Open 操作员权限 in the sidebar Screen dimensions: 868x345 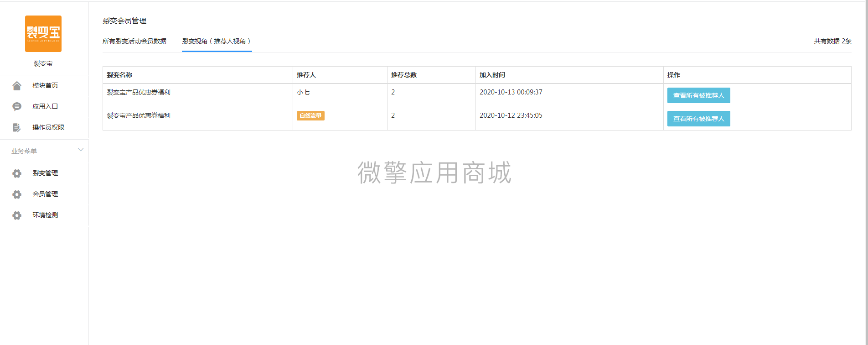click(48, 127)
